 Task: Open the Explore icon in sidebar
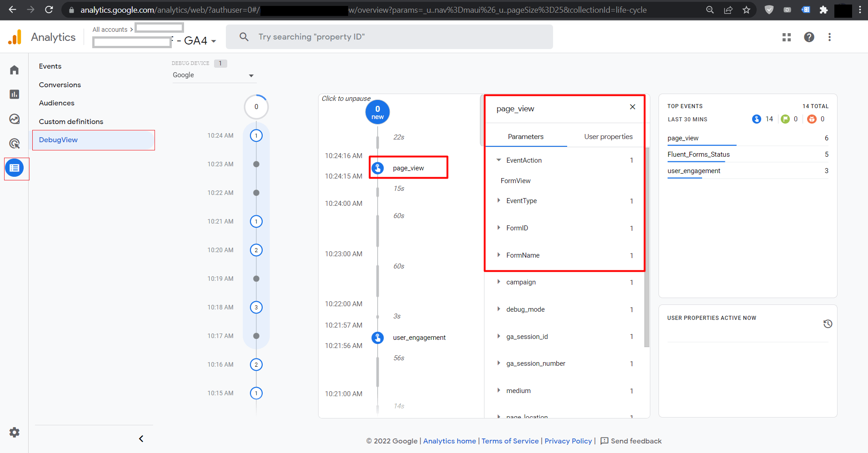15,119
